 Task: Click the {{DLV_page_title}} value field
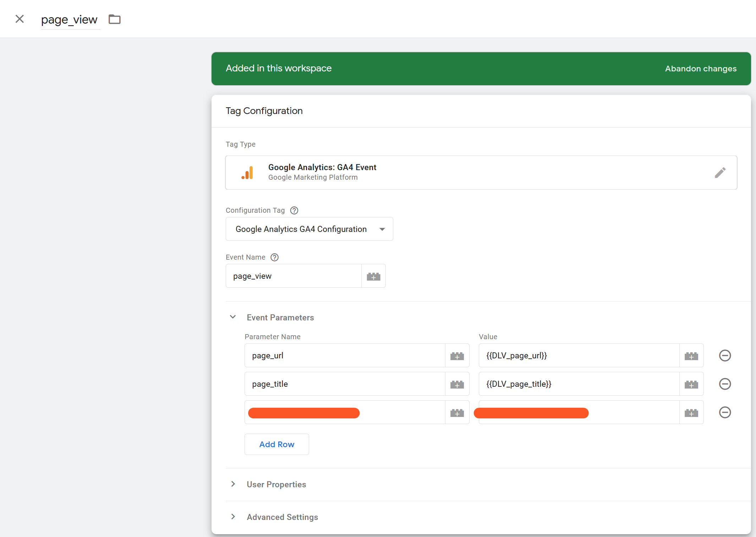579,384
